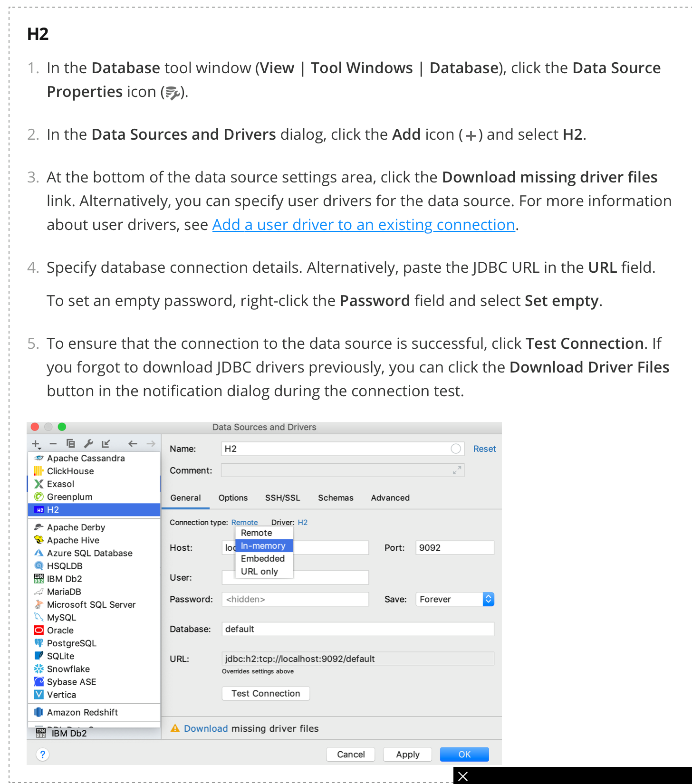
Task: Click the User input field
Action: (295, 578)
